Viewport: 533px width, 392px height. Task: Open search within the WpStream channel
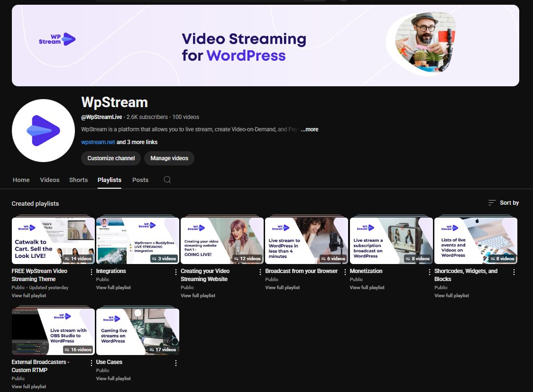167,180
